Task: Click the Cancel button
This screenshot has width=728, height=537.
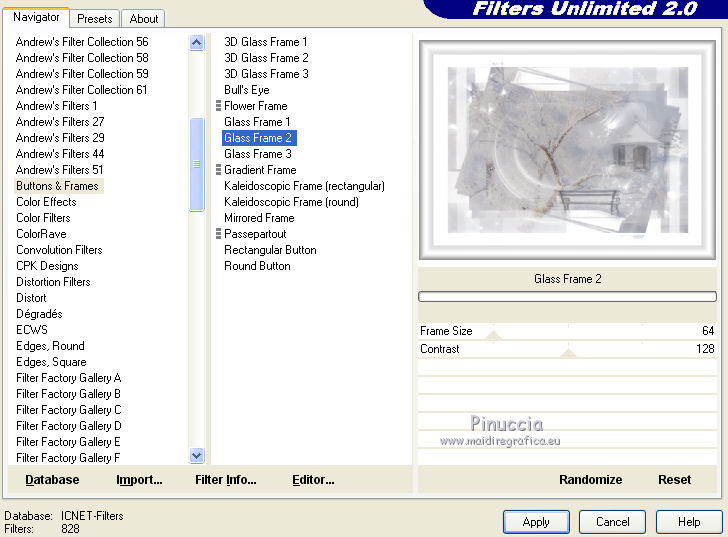Action: tap(612, 522)
